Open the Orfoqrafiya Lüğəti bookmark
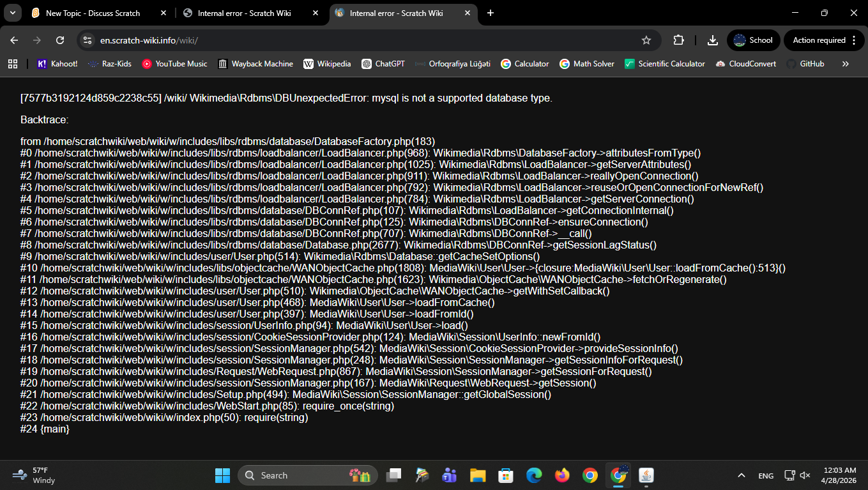 pyautogui.click(x=452, y=64)
